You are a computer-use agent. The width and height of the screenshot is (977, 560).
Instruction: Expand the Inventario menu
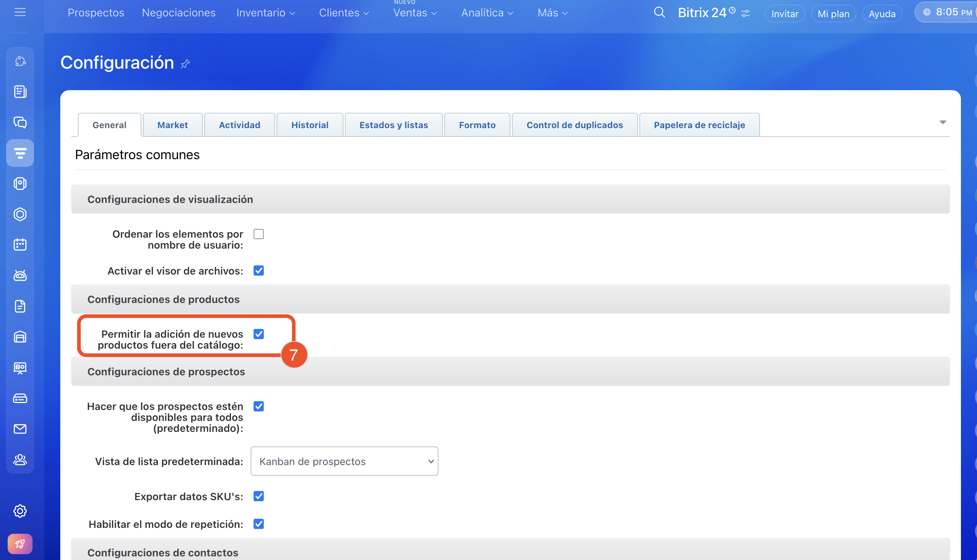tap(266, 13)
